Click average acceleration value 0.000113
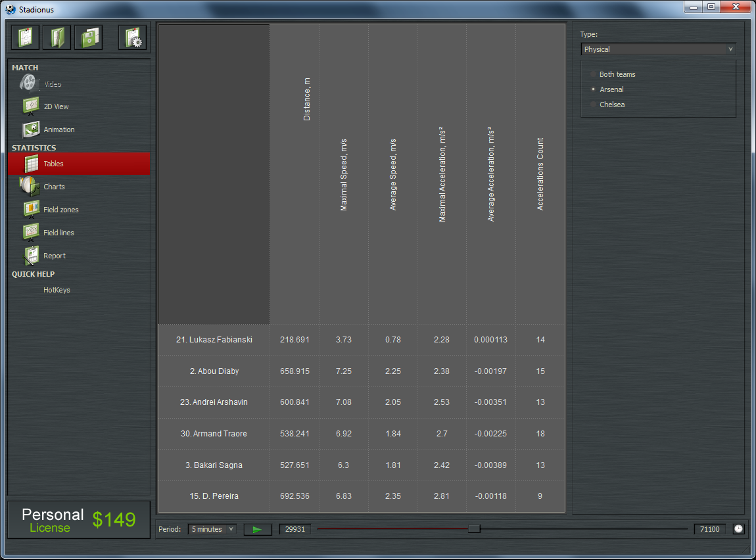This screenshot has width=756, height=560. [x=491, y=340]
